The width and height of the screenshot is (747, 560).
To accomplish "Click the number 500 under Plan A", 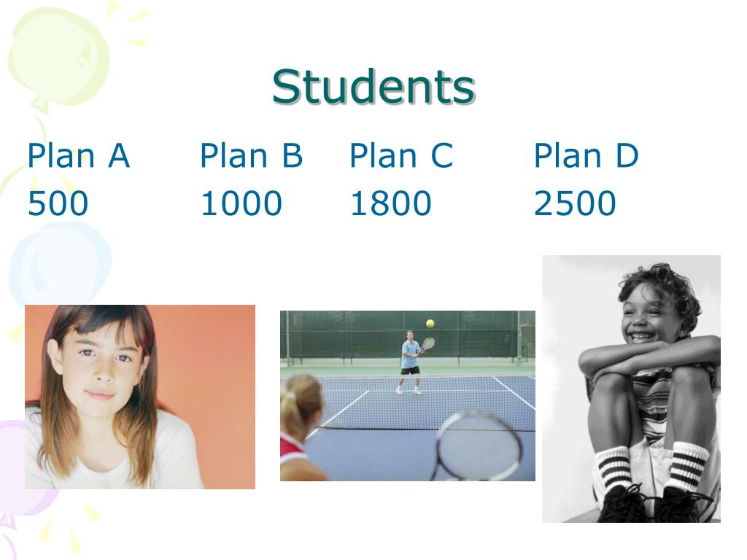I will pos(58,204).
